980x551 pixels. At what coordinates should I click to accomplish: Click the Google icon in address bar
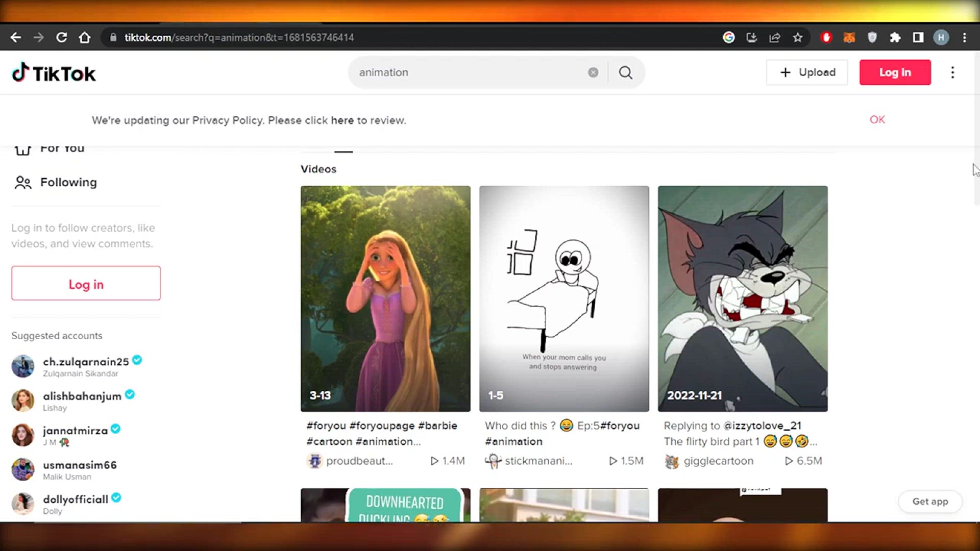click(729, 37)
